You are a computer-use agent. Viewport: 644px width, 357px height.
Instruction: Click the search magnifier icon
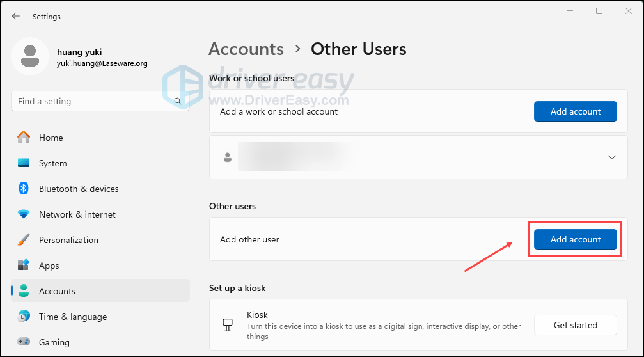click(x=178, y=101)
